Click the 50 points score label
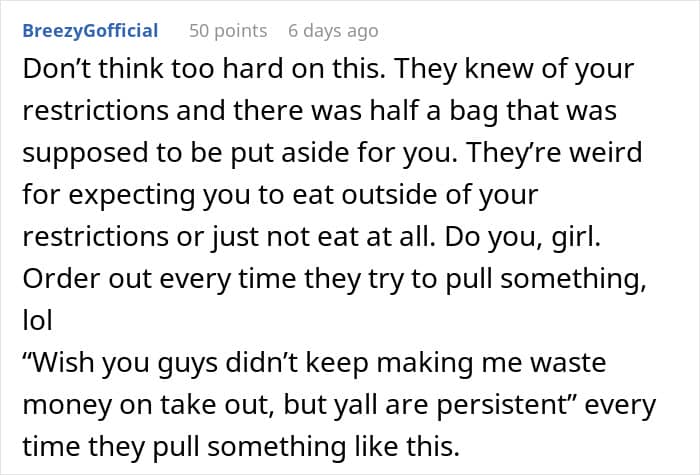This screenshot has height=475, width=700. (228, 31)
